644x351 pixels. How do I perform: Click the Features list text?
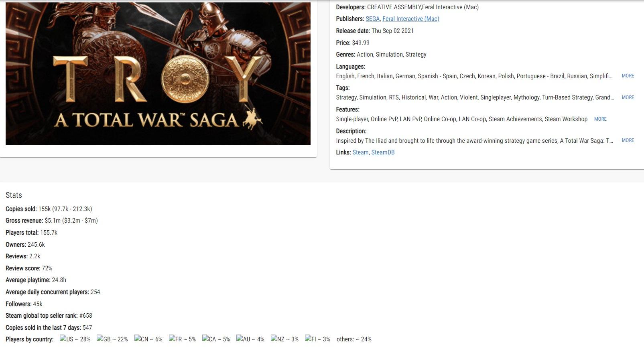pos(462,119)
